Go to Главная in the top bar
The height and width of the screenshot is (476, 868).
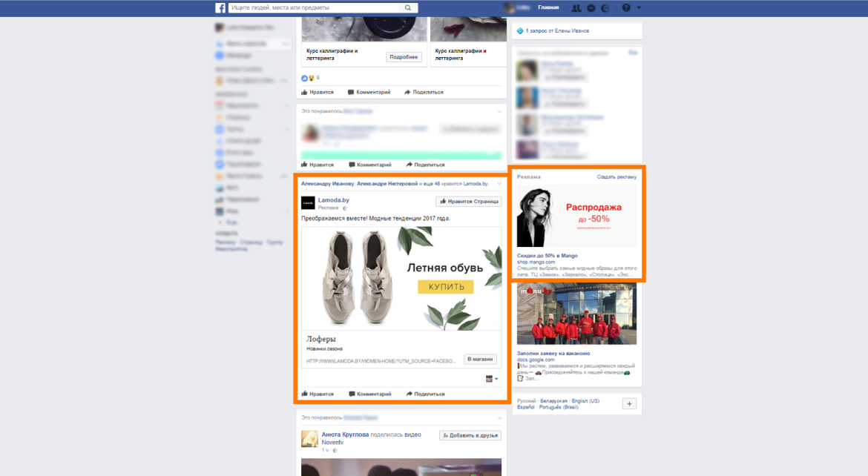tap(548, 7)
